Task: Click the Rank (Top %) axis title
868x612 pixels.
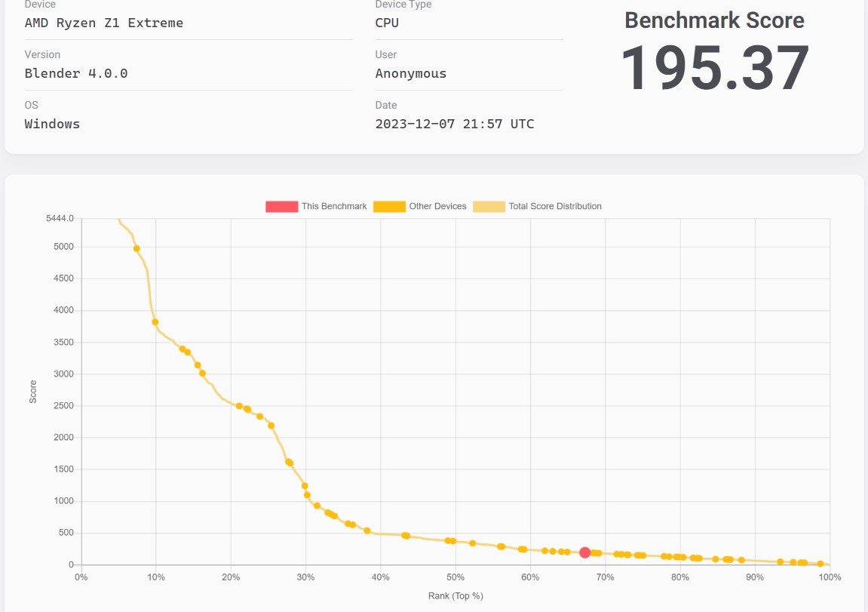Action: pyautogui.click(x=455, y=595)
